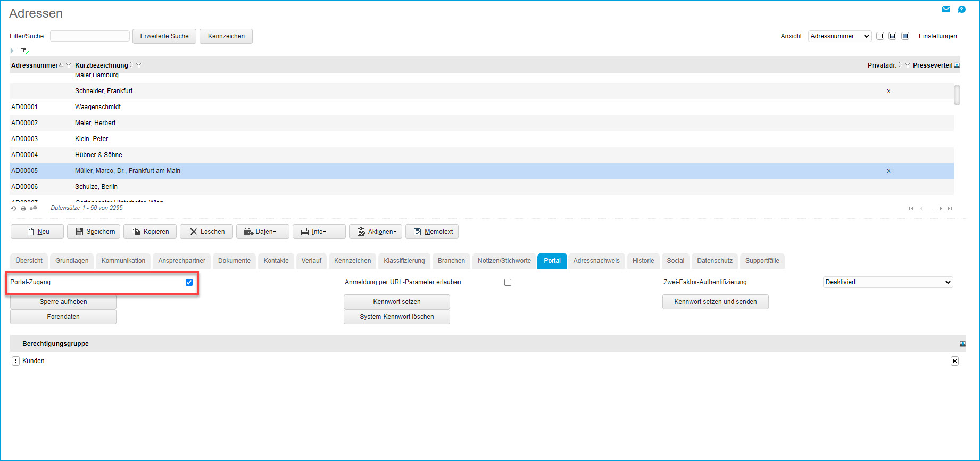980x461 pixels.
Task: Disable the Portal-Zugang checkbox
Action: (x=189, y=282)
